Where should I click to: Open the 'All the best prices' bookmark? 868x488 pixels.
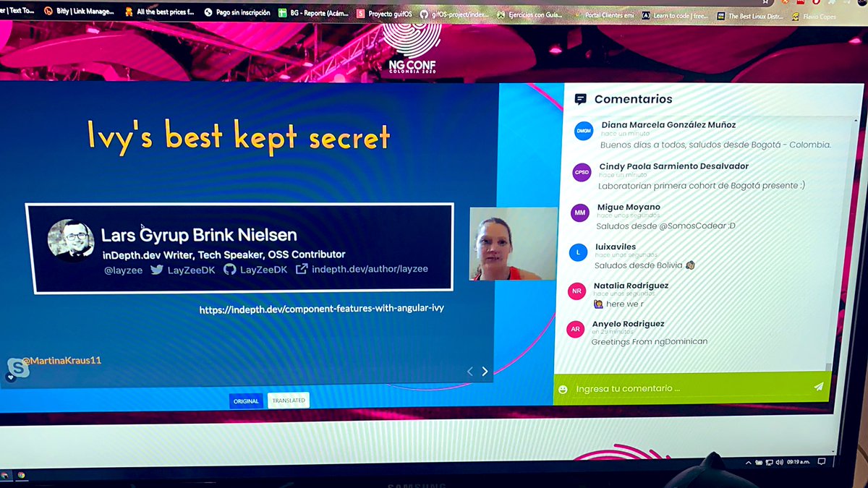(x=159, y=12)
